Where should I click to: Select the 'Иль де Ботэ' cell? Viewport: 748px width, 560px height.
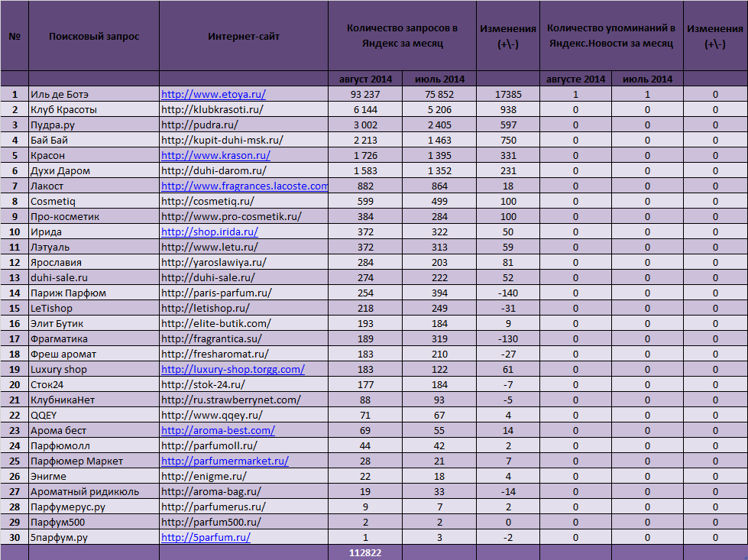click(x=94, y=95)
